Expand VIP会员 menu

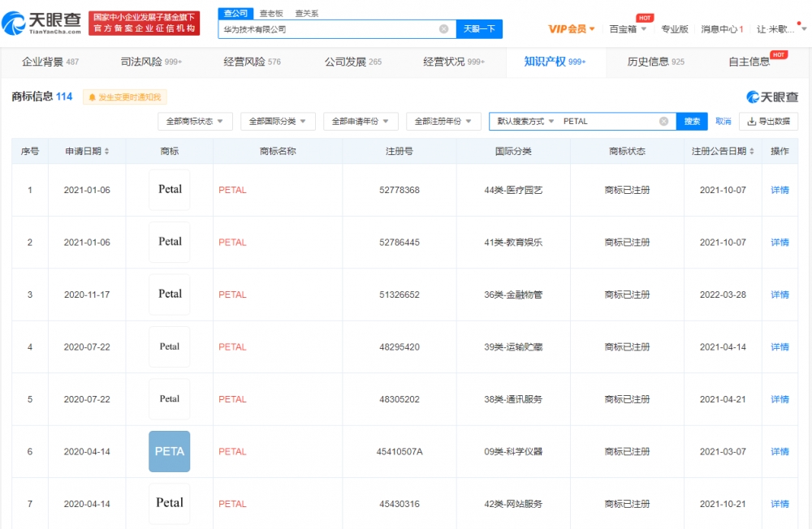click(571, 29)
